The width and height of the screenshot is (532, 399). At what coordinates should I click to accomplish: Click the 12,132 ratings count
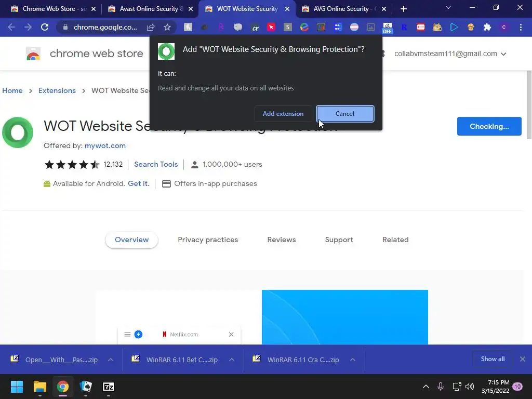click(x=113, y=164)
